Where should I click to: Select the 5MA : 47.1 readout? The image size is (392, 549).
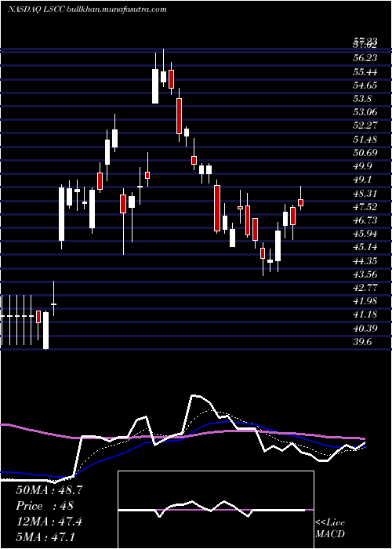pos(45,536)
